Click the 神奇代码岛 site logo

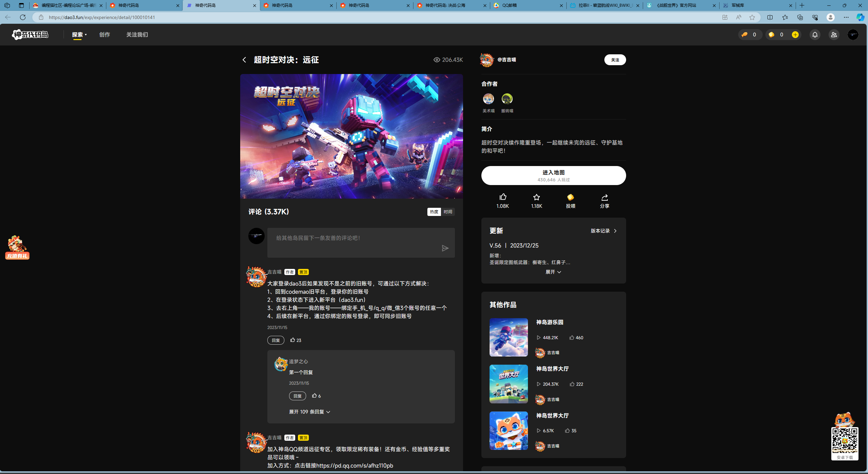point(30,34)
